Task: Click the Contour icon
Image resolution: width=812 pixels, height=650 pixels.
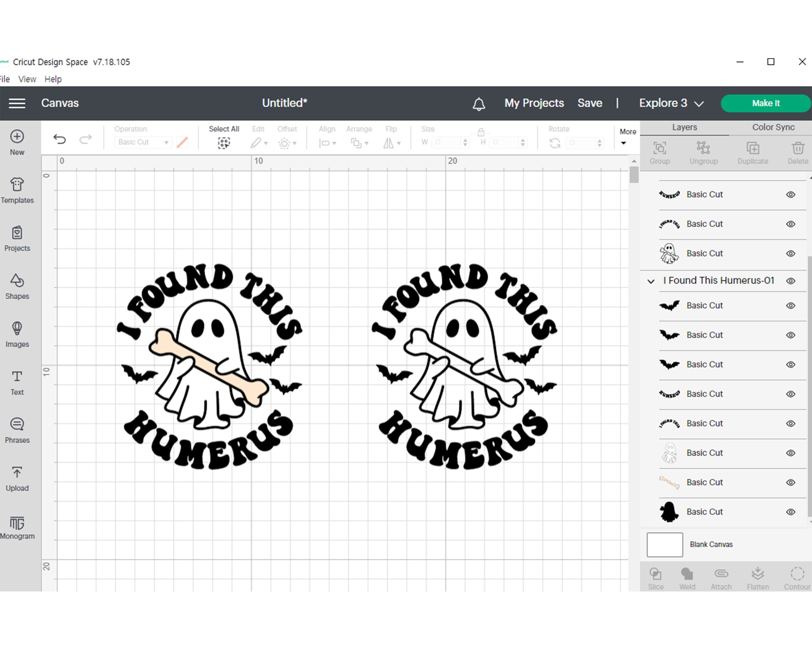Action: (797, 575)
